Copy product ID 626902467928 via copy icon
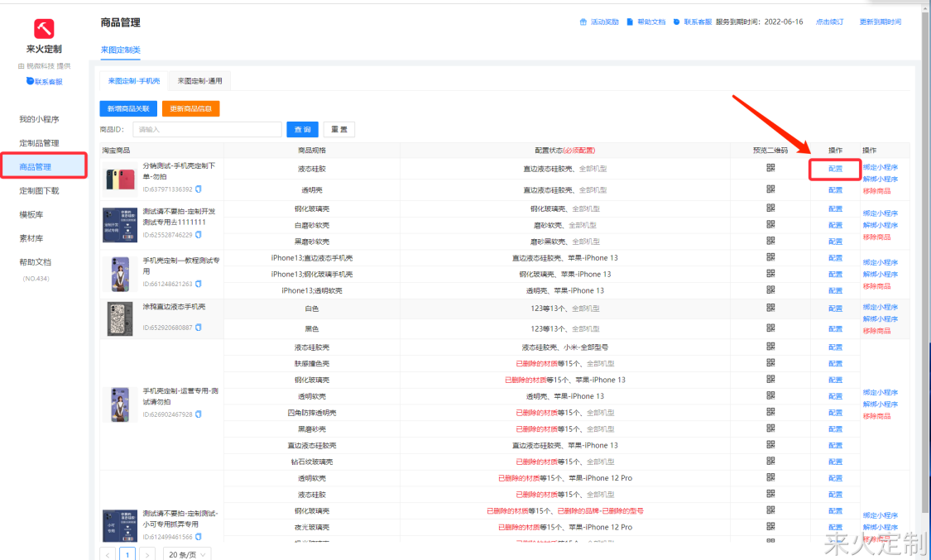 pos(199,414)
